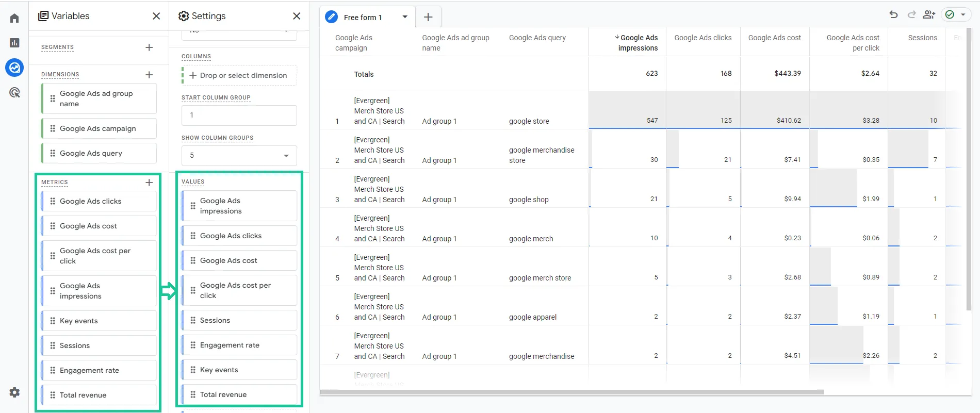Sort by Google Ads cost per click header
980x413 pixels.
point(853,43)
